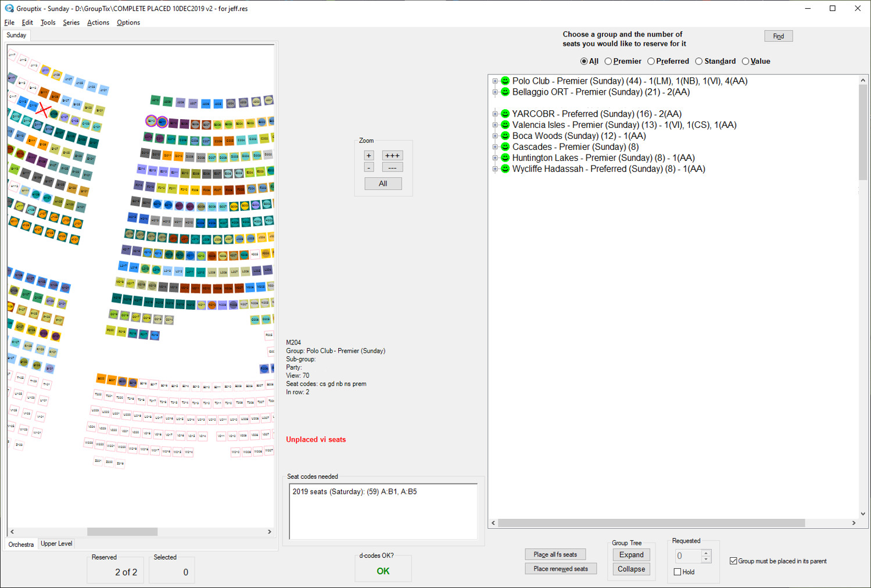
Task: Expand the Polo Club tree node
Action: (494, 81)
